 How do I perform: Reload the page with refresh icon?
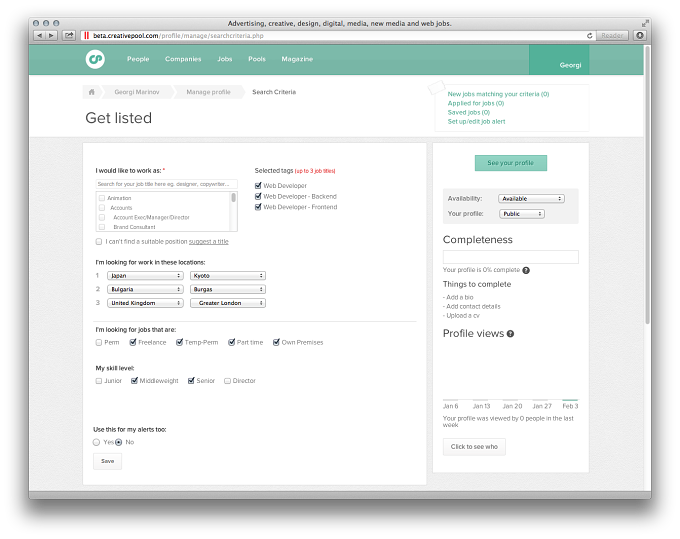(589, 36)
